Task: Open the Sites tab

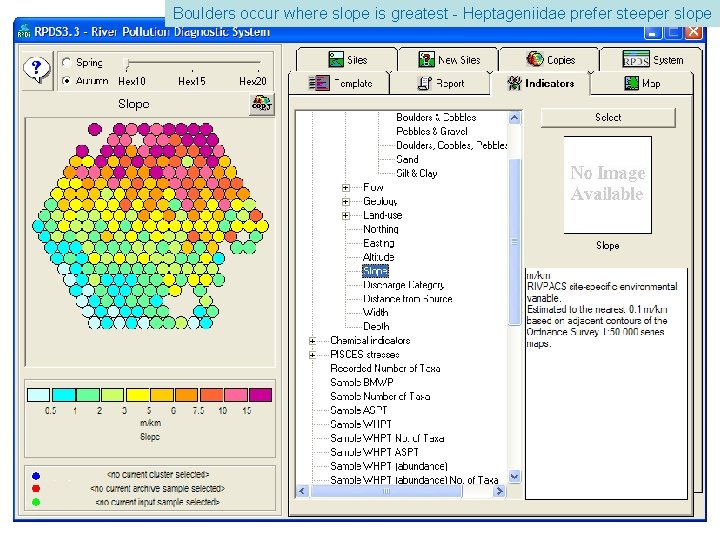Action: click(x=347, y=60)
